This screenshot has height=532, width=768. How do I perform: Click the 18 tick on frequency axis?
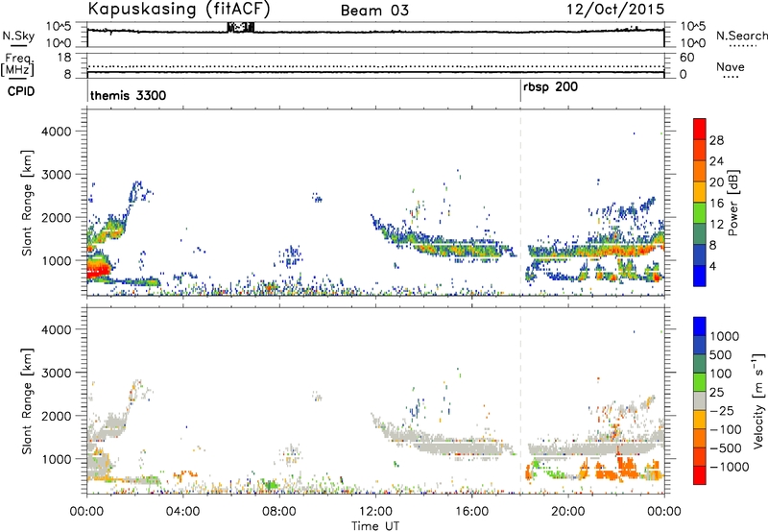[64, 58]
